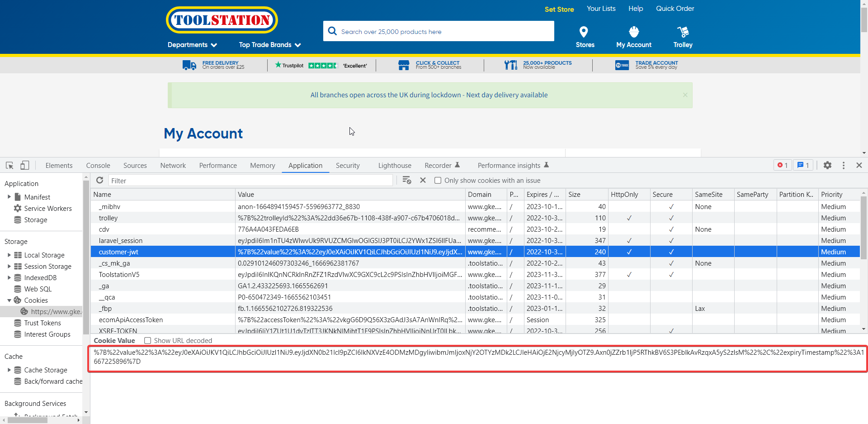Image resolution: width=868 pixels, height=424 pixels.
Task: Enable Only show cookies with an issue
Action: pos(438,181)
